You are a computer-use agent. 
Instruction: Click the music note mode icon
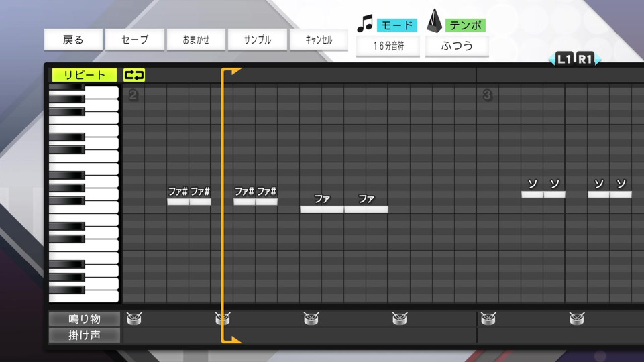[365, 23]
